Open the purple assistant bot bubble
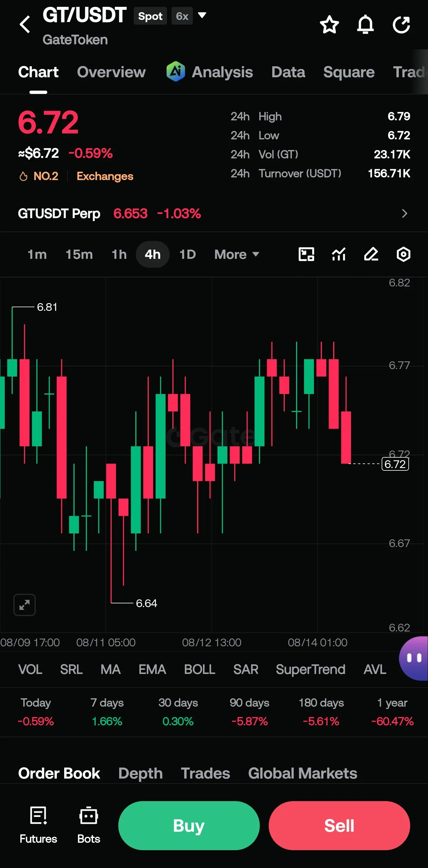Image resolution: width=428 pixels, height=868 pixels. pyautogui.click(x=414, y=659)
